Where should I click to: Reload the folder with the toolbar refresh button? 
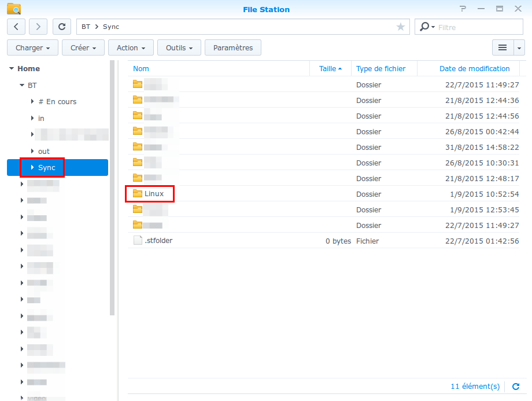pyautogui.click(x=62, y=27)
